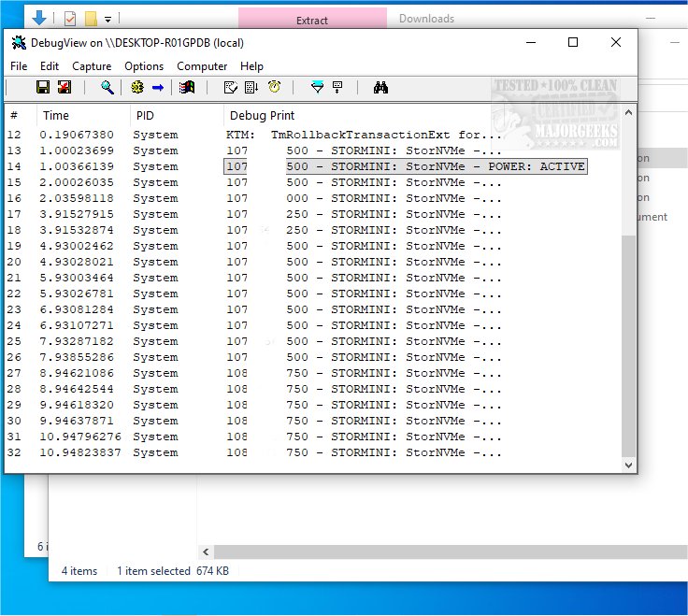This screenshot has height=616, width=688.
Task: Select row 20 with time 4.93028021
Action: [x=312, y=262]
